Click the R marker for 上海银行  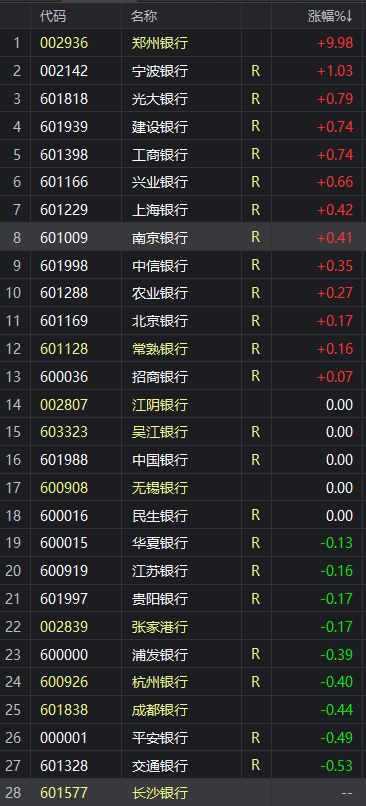pyautogui.click(x=255, y=210)
